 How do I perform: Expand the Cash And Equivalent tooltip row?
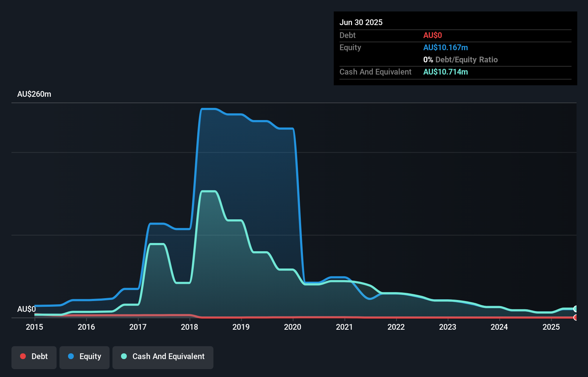pos(375,72)
